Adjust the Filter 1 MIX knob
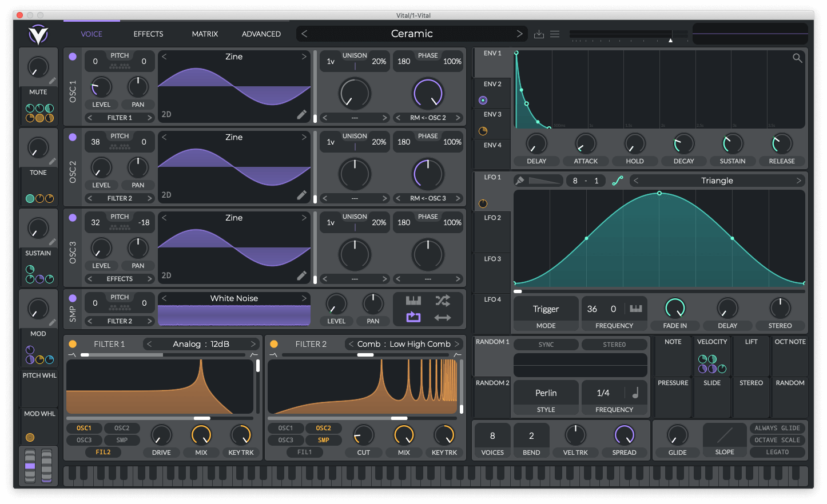Viewport: 827px width, 504px height. pyautogui.click(x=201, y=435)
